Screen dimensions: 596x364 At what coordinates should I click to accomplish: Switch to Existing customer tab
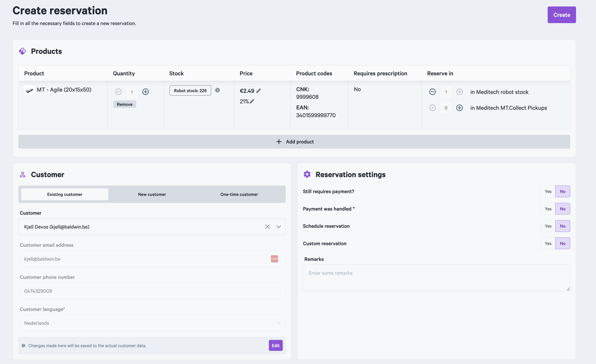65,195
